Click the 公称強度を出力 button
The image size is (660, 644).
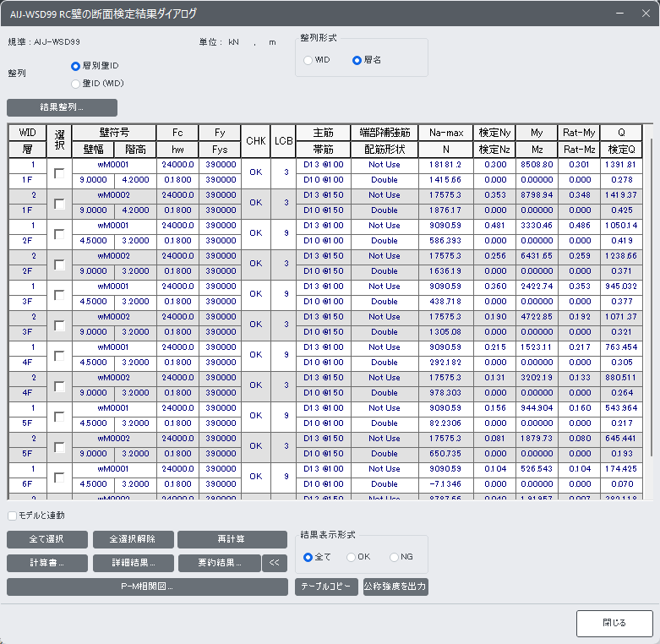tap(395, 587)
